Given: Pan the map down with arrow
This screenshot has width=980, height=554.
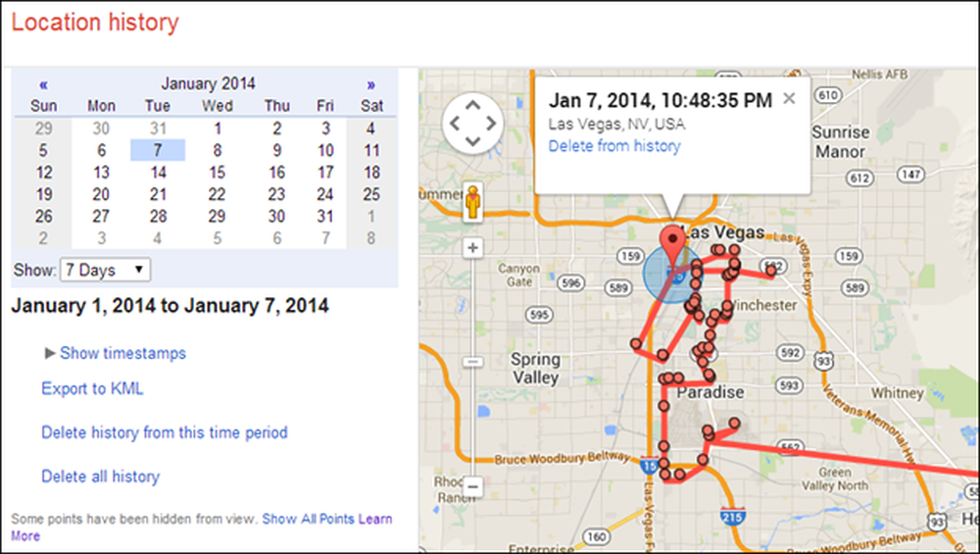Looking at the screenshot, I should [473, 141].
